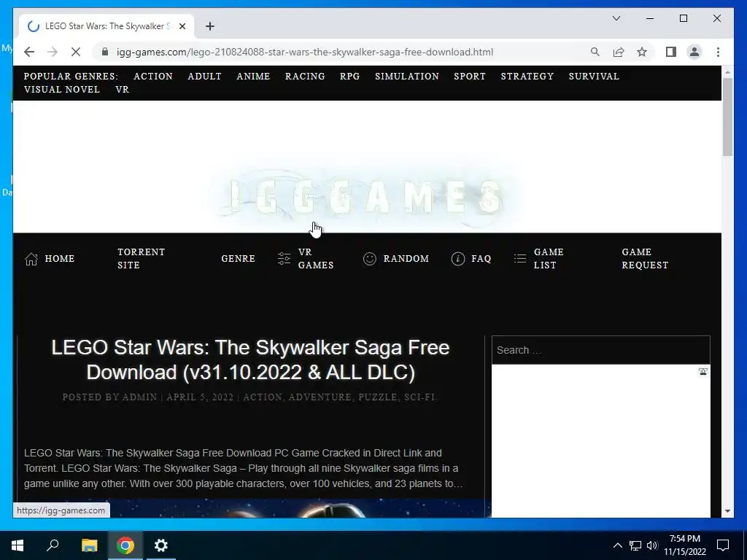Open the taskbar clock and date
The image size is (747, 560).
(x=685, y=545)
